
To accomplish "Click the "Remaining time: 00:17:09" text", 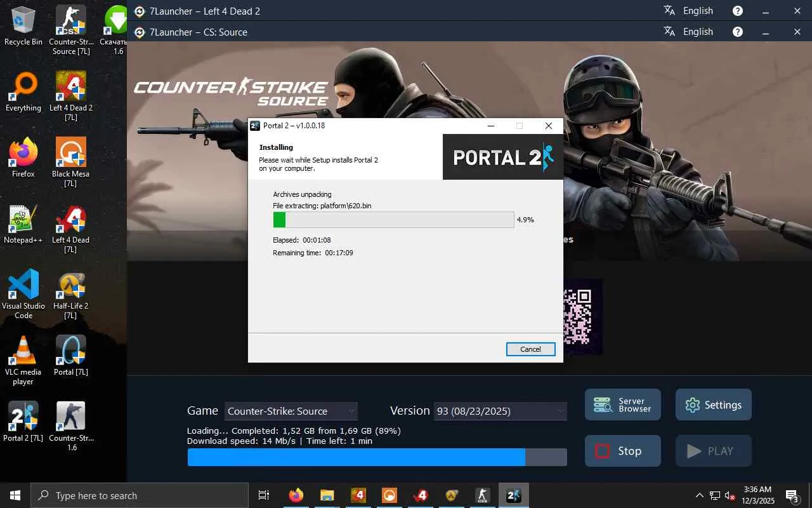I will [x=313, y=253].
